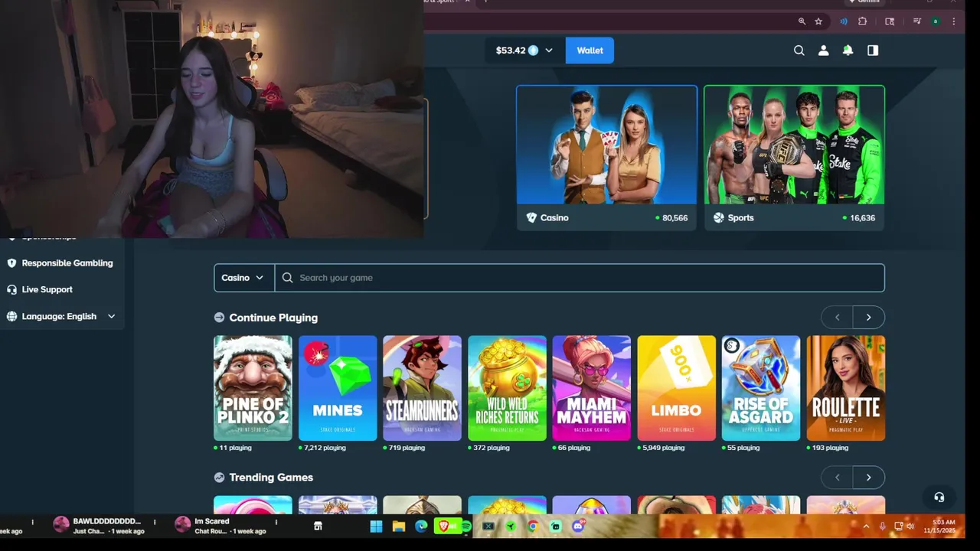Toggle the right sidebar panel icon
This screenshot has height=551, width=980.
(873, 51)
